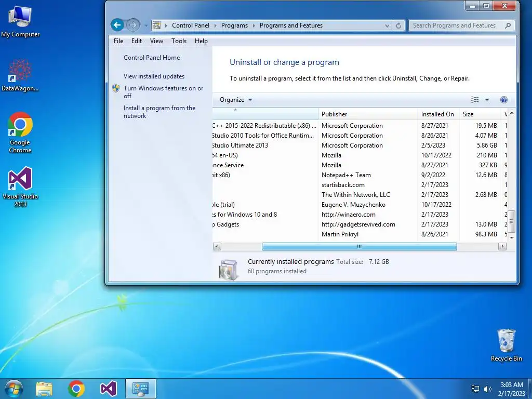Screen dimensions: 532x399
Task: Open the Help menu
Action: pos(201,41)
